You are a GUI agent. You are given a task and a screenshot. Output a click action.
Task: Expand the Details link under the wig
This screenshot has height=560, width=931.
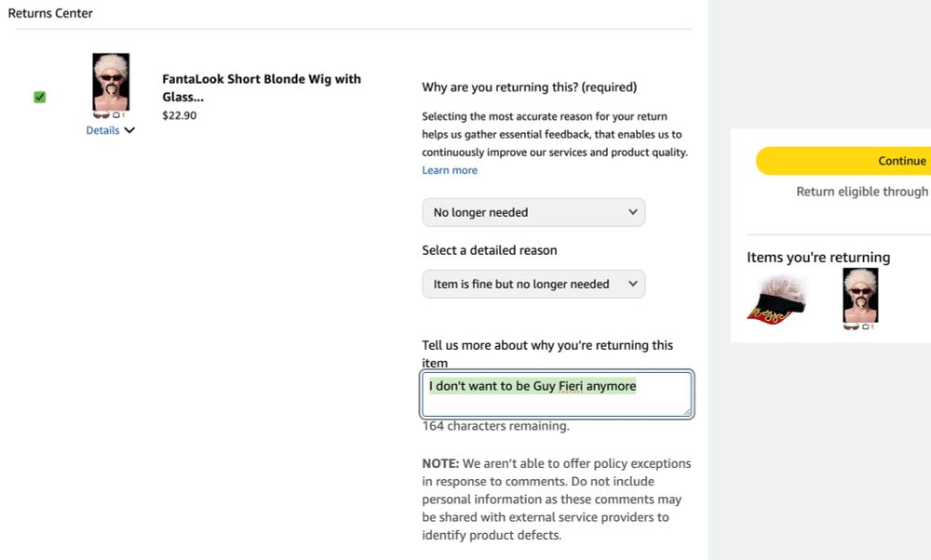[x=102, y=130]
